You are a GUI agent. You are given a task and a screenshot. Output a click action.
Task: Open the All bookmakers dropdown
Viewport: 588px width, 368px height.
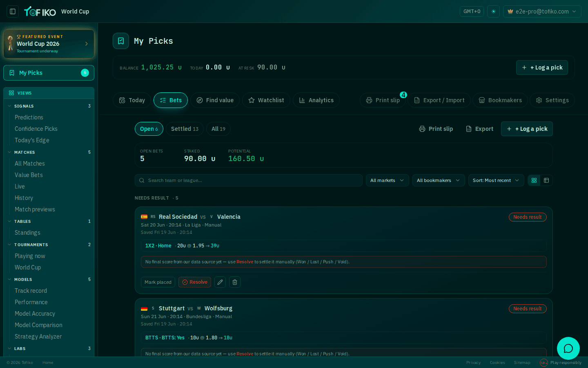pyautogui.click(x=439, y=180)
